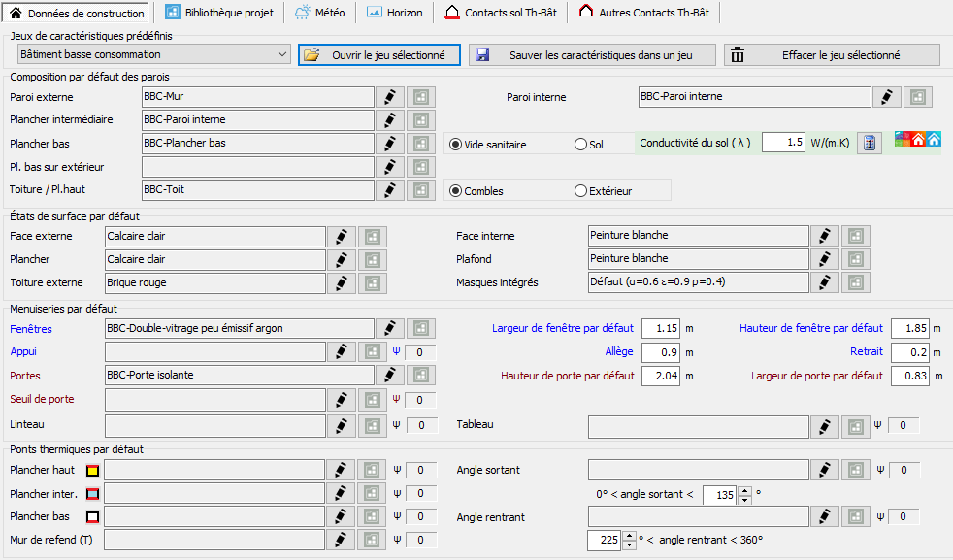Open the Météo tab

pos(319,13)
